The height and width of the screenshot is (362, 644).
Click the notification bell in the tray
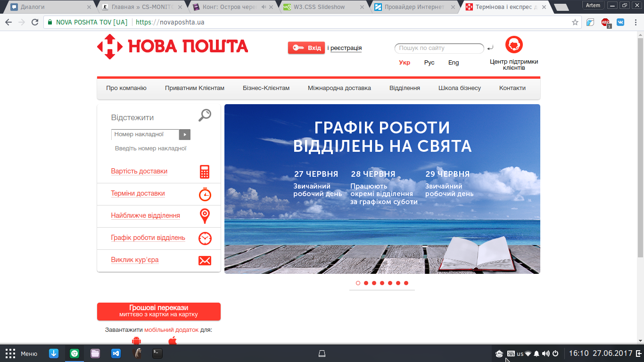(537, 354)
